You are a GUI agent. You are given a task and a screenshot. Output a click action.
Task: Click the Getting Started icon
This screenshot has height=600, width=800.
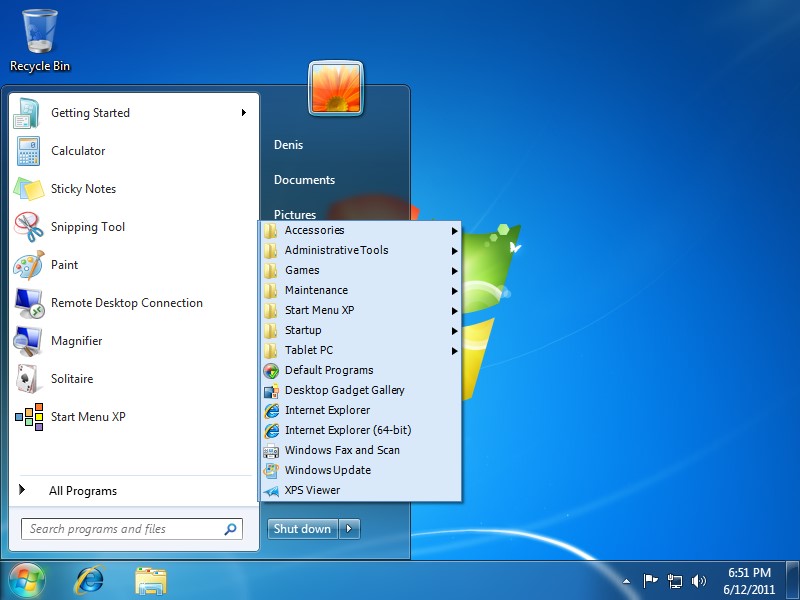click(x=27, y=113)
